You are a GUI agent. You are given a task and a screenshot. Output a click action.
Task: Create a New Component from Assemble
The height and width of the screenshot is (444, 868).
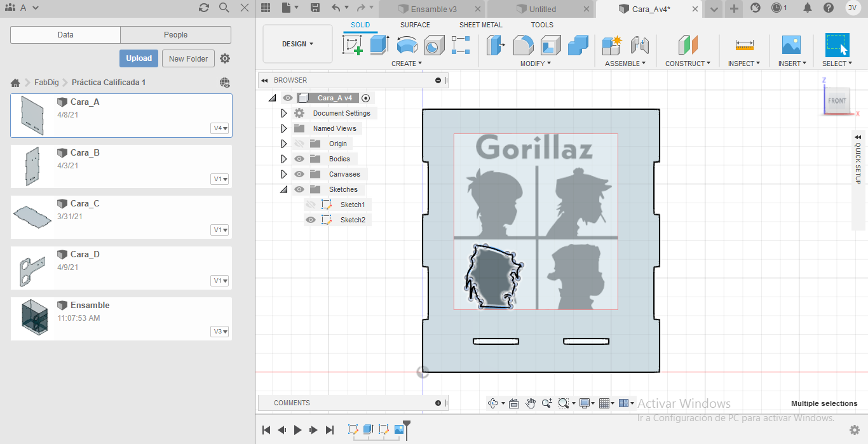tap(612, 45)
